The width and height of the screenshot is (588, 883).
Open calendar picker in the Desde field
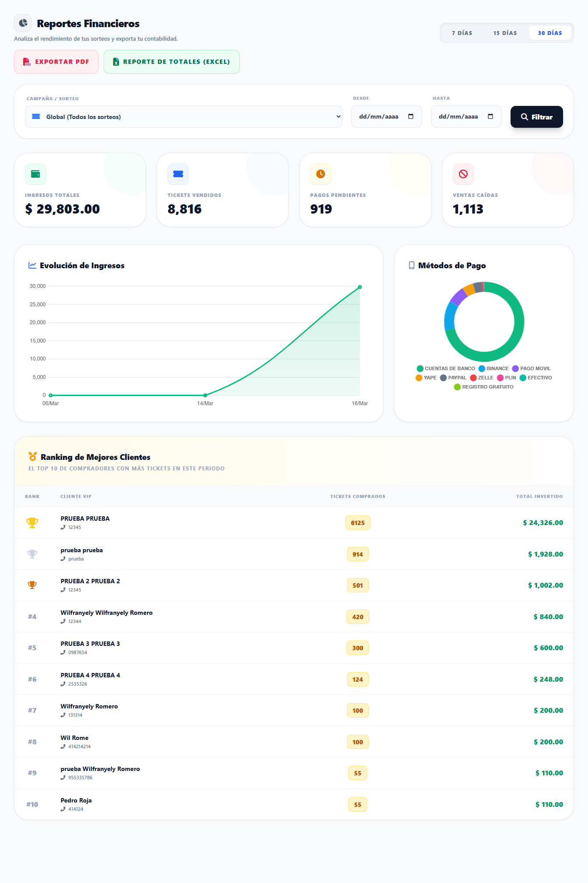coord(411,116)
